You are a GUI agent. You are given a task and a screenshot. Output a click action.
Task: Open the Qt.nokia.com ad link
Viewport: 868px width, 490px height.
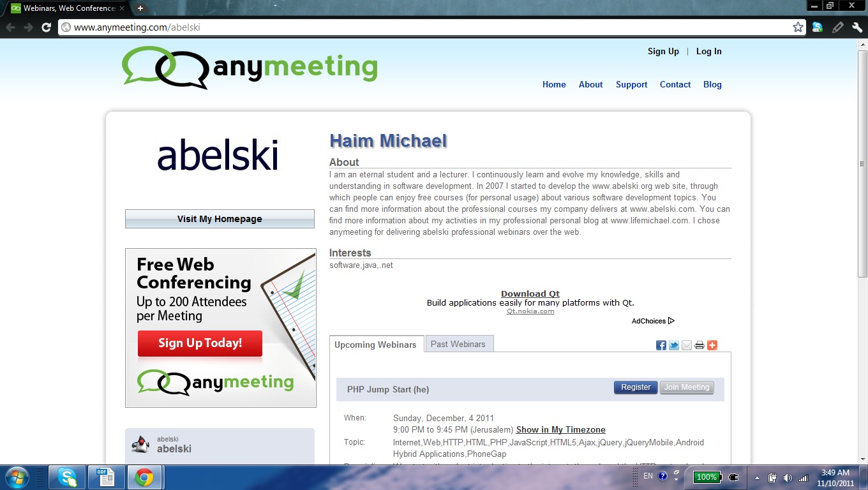(530, 311)
